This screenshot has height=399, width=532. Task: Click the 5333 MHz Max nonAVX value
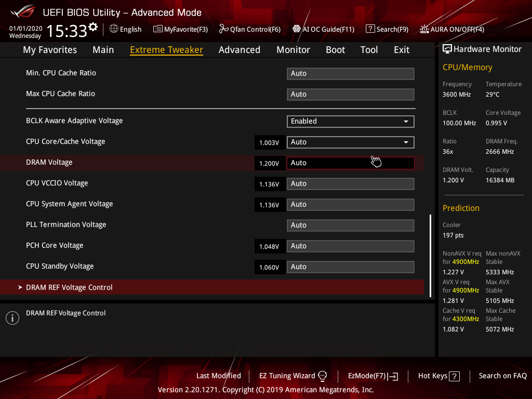point(499,272)
